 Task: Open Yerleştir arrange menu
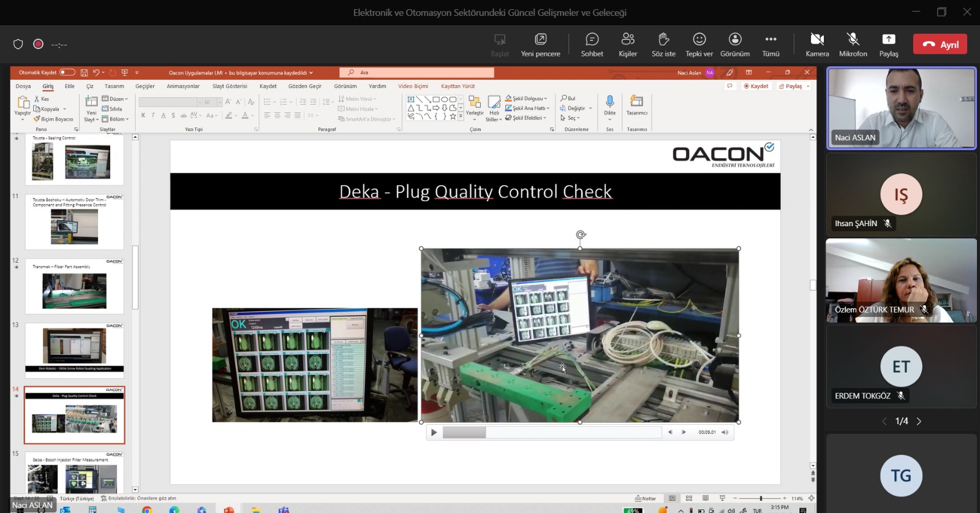(x=475, y=108)
